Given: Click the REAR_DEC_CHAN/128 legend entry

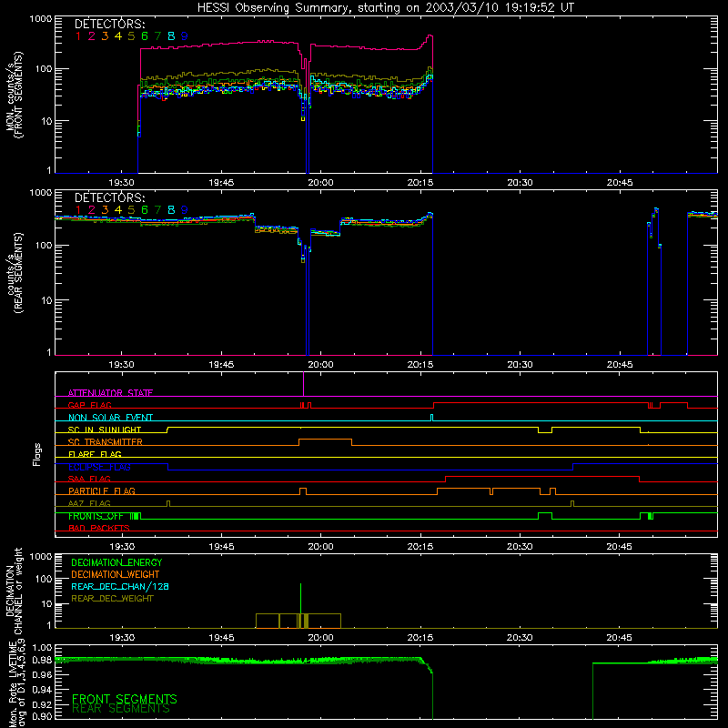Looking at the screenshot, I should tap(120, 586).
